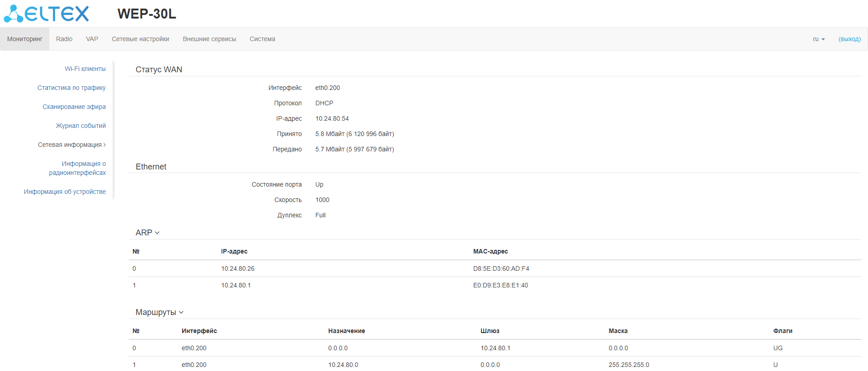Open Журнал событий
The width and height of the screenshot is (868, 371).
(80, 126)
